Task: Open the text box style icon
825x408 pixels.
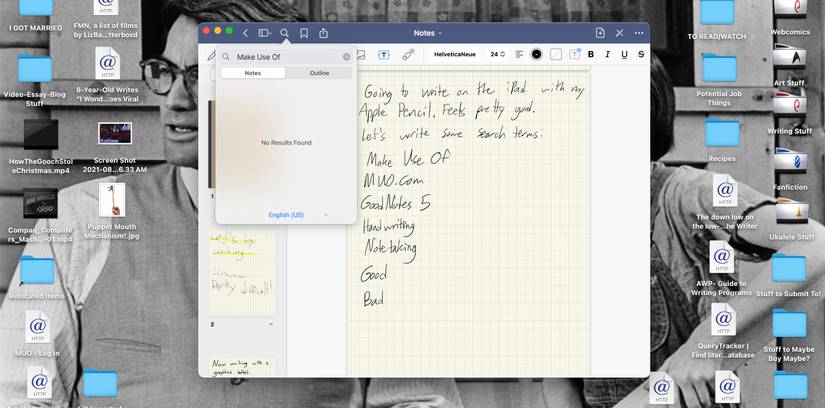Action: tap(574, 54)
